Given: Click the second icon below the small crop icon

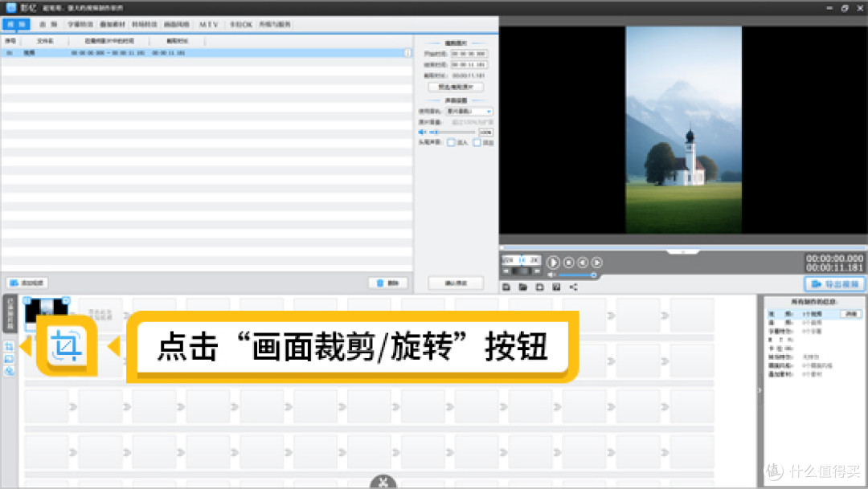Looking at the screenshot, I should click(x=9, y=359).
